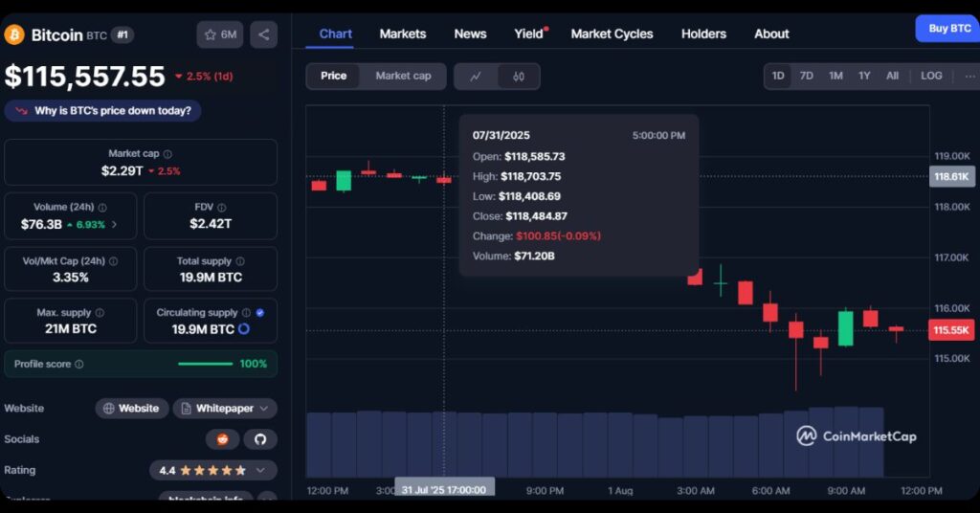Click the $2.42T FDV value
This screenshot has width=980, height=513.
pyautogui.click(x=211, y=224)
